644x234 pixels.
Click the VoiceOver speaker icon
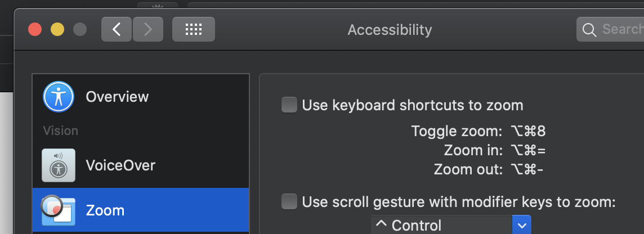click(x=59, y=165)
